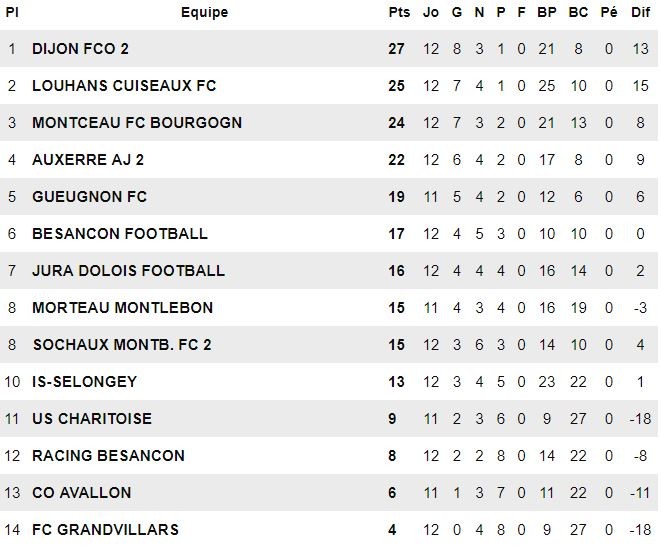Click the AUXERRE AJ 2 team name
661x547 pixels.
point(88,160)
